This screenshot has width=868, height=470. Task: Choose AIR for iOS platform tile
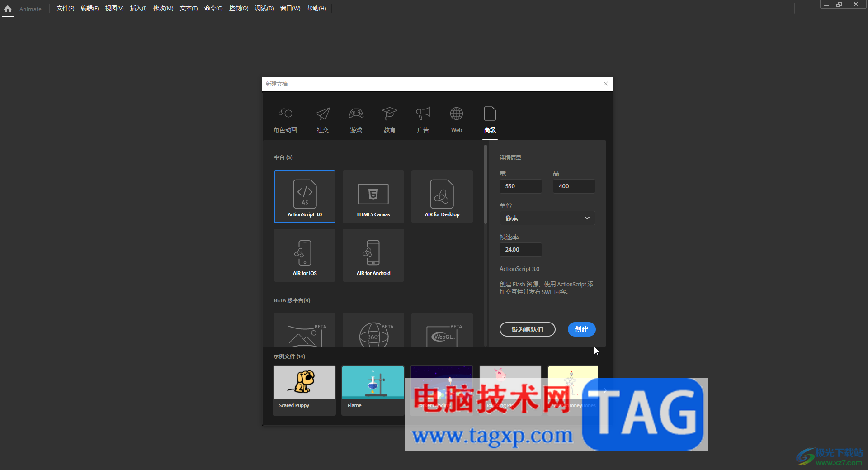(x=305, y=255)
